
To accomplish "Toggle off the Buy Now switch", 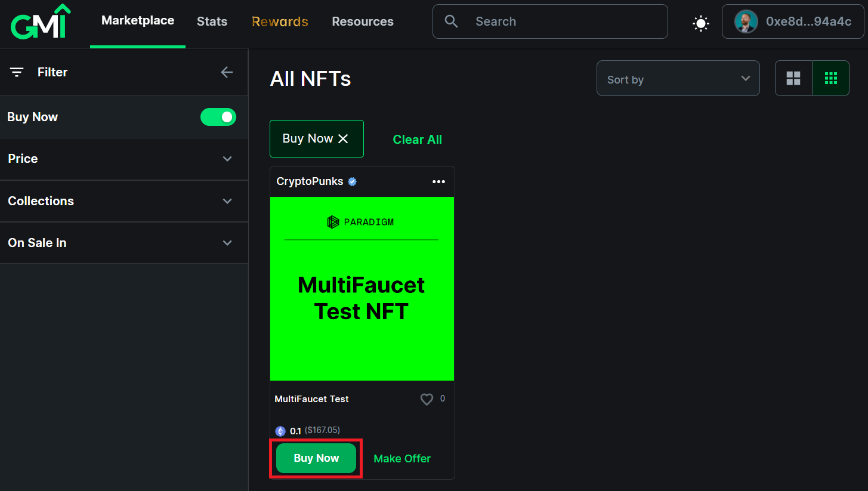I will coord(218,117).
